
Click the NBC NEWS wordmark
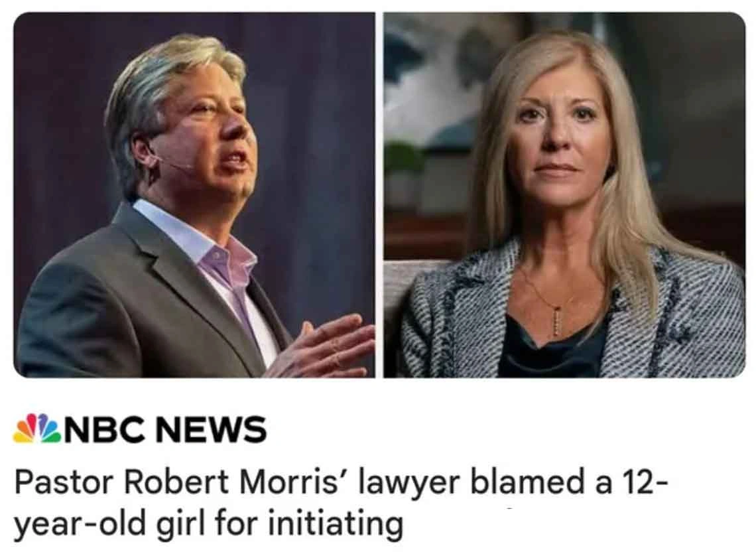165,429
